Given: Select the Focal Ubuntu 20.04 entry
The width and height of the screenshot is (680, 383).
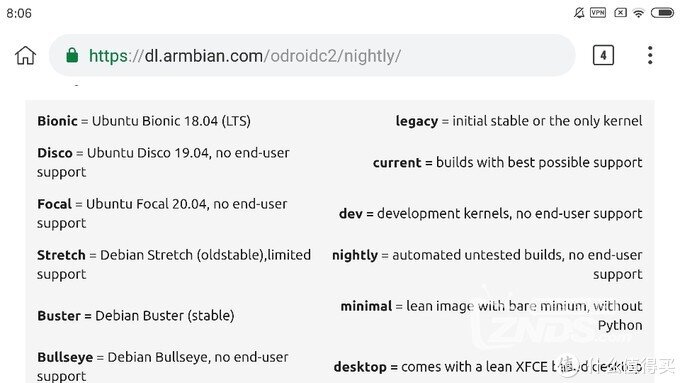Looking at the screenshot, I should coord(162,213).
